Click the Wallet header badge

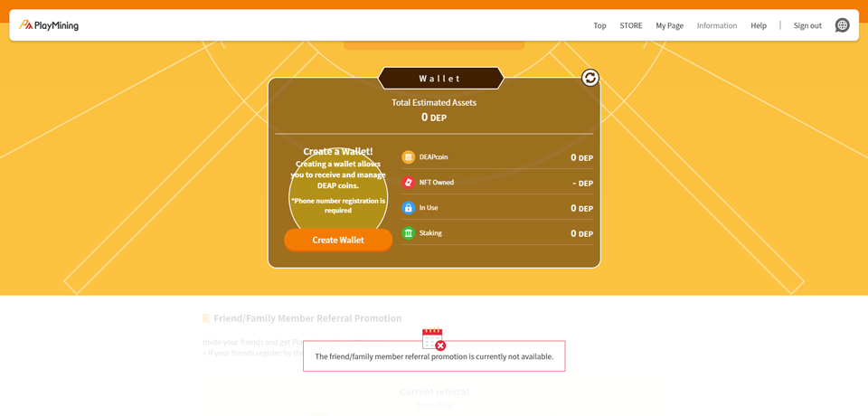[x=440, y=78]
